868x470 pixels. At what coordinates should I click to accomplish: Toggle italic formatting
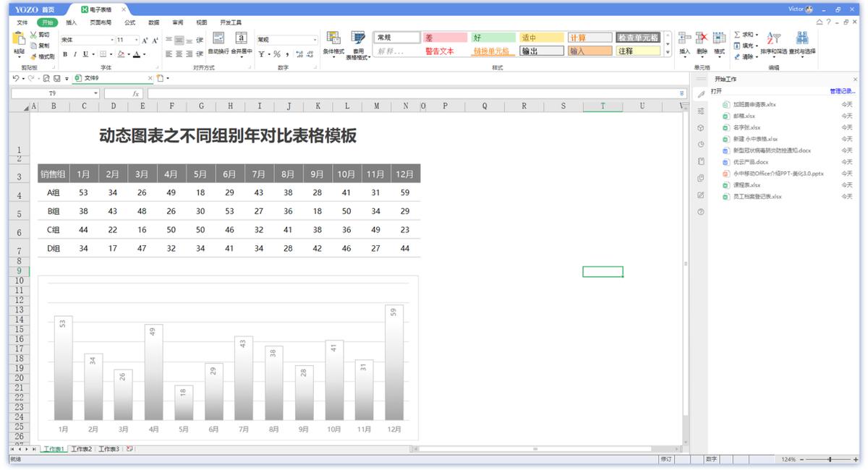tap(75, 54)
